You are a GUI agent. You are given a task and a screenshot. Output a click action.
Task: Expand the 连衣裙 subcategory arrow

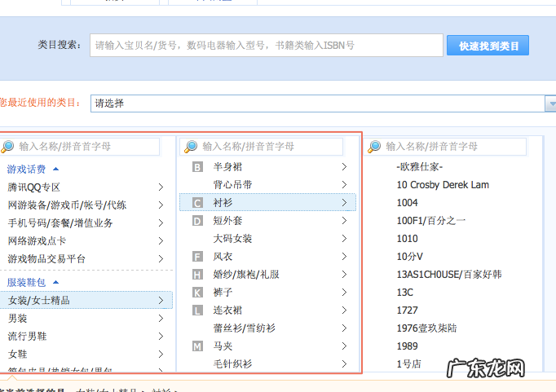pos(345,311)
